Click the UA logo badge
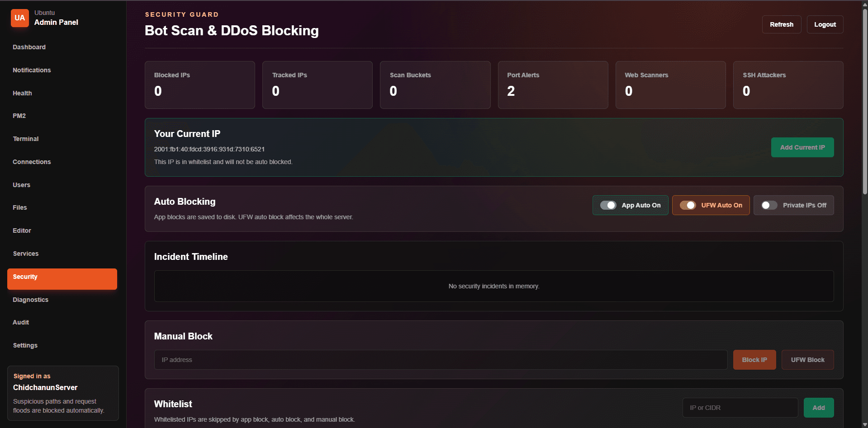 tap(20, 18)
